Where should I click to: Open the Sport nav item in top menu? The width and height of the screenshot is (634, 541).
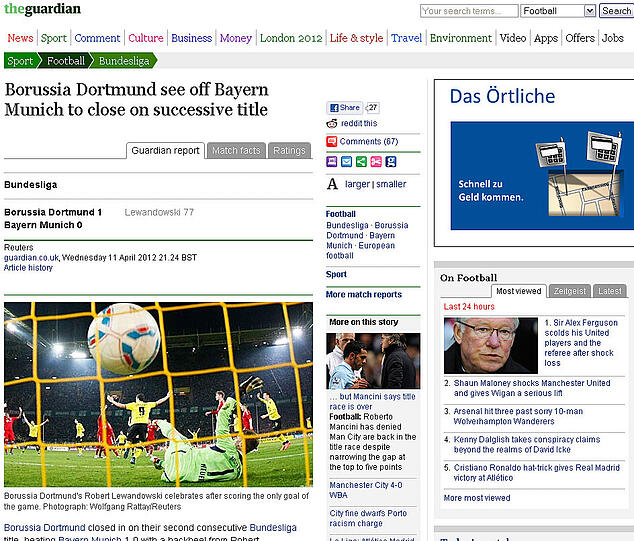[53, 38]
